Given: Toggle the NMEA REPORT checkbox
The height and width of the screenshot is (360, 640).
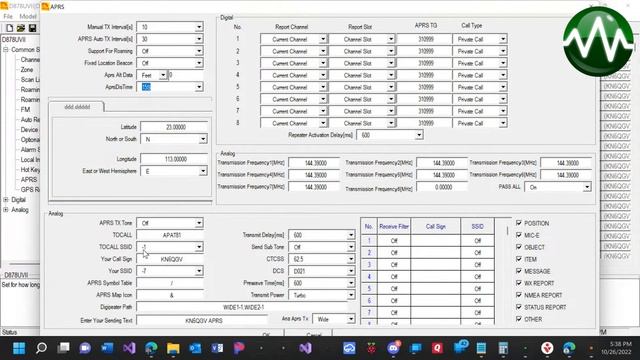Looking at the screenshot, I should pos(519,295).
